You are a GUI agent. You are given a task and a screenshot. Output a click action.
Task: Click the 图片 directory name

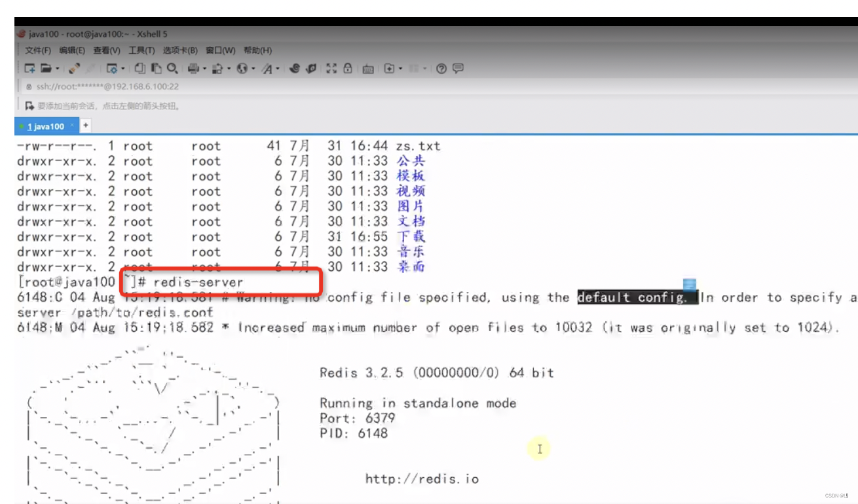tap(411, 206)
